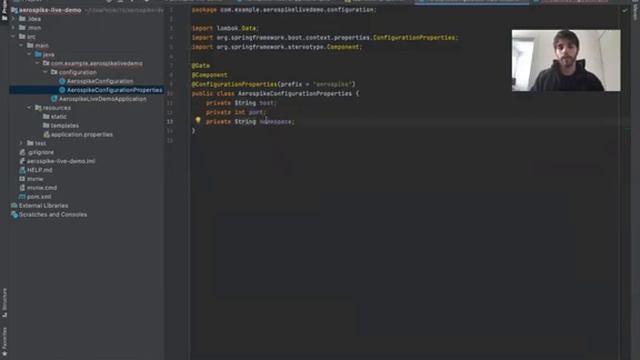Expand the .idea folder arrow
The height and width of the screenshot is (360, 640).
(x=13, y=19)
